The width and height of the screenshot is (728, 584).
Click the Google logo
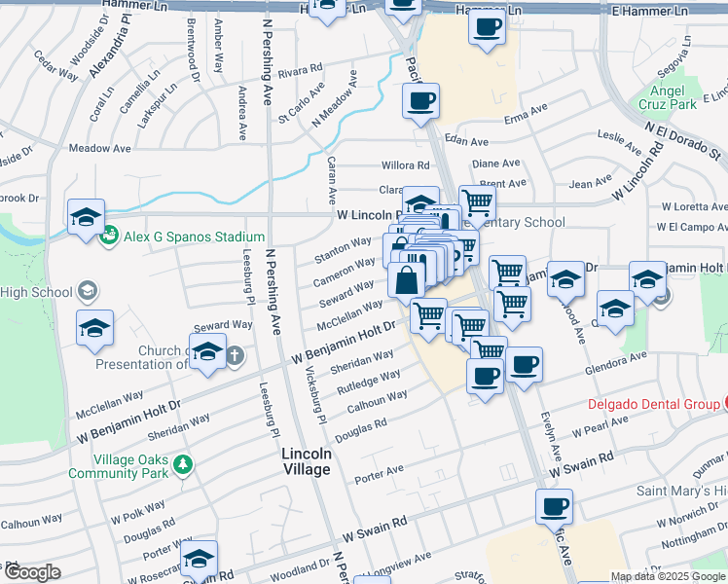32,572
